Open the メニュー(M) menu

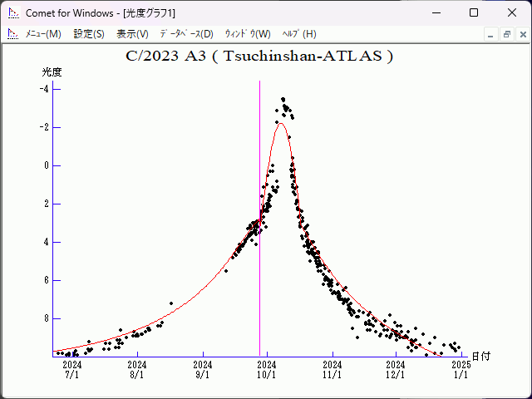pos(43,34)
